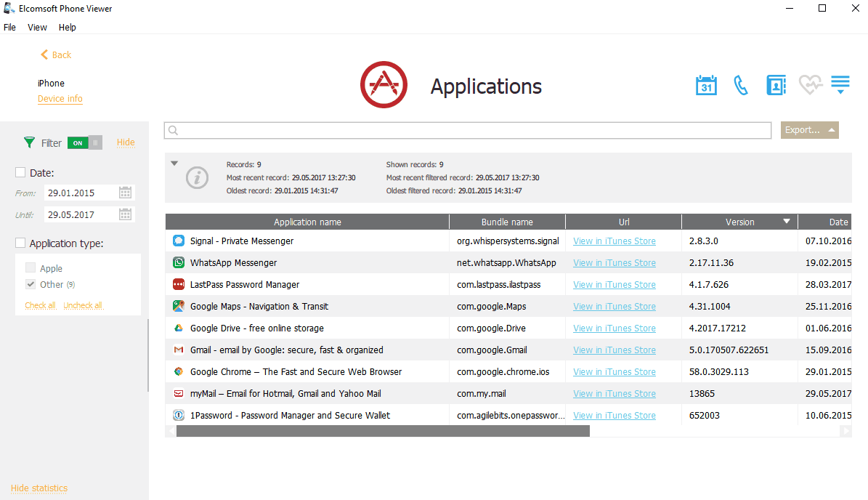The height and width of the screenshot is (500, 868).
Task: Enable the Application type checkbox
Action: pyautogui.click(x=20, y=243)
